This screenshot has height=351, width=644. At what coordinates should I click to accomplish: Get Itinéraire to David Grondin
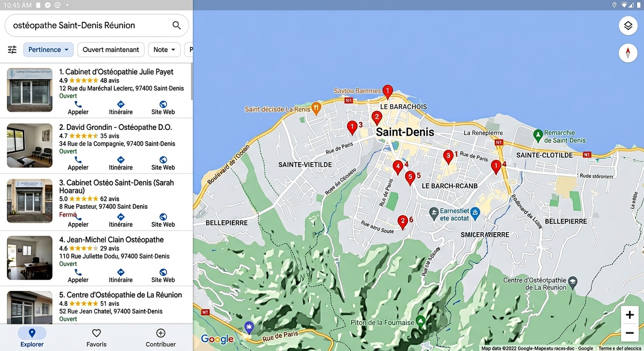pyautogui.click(x=121, y=163)
